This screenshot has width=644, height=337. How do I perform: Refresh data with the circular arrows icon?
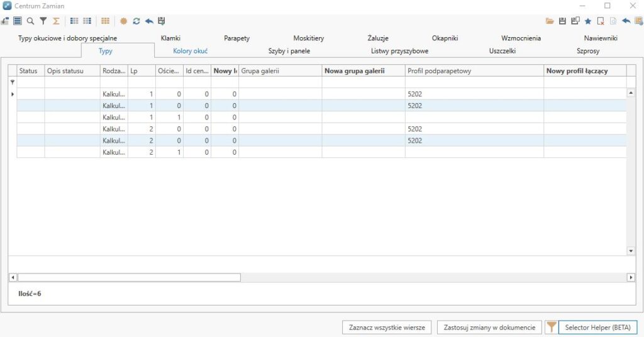136,21
